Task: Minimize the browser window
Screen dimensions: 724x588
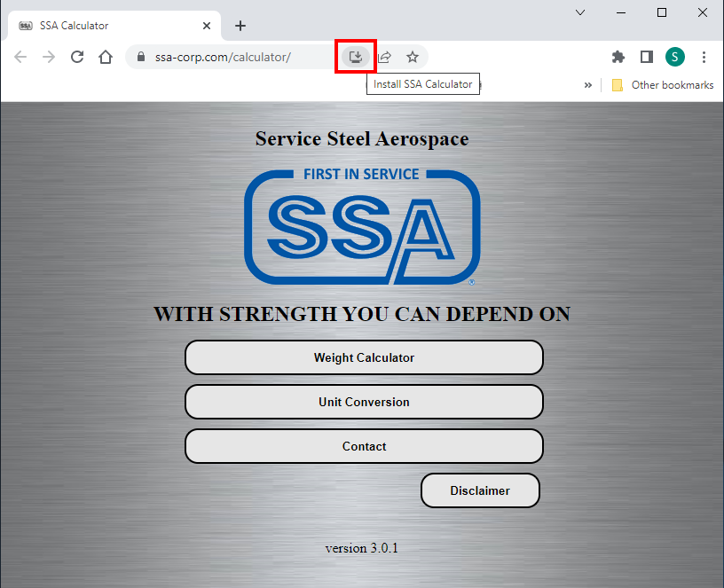Action: [621, 12]
